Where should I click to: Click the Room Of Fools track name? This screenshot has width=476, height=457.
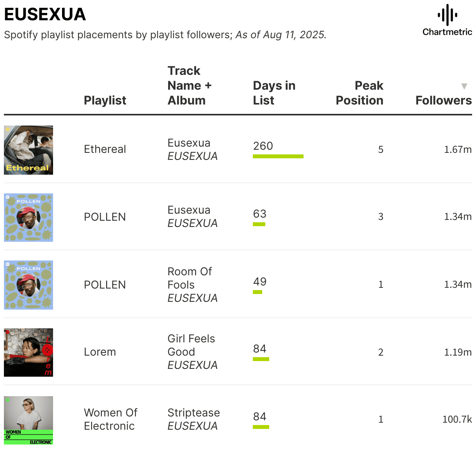tap(190, 278)
